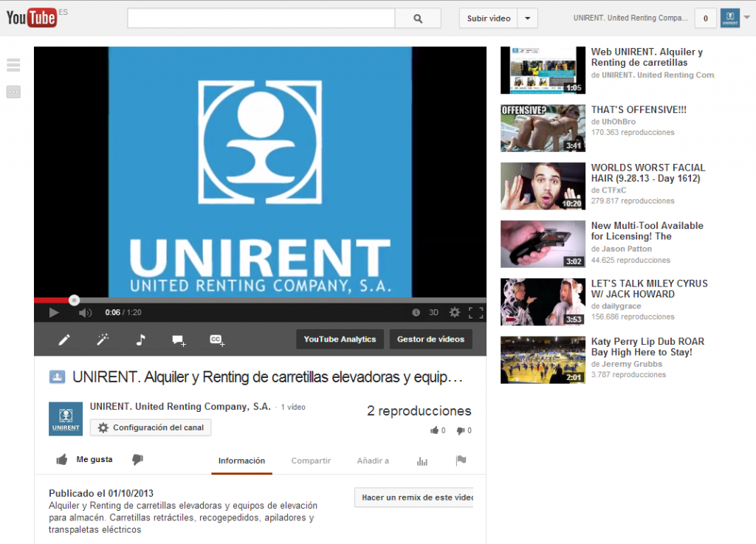The width and height of the screenshot is (756, 544).
Task: Open Katy Perry Lip Dub ROAR title
Action: (647, 346)
